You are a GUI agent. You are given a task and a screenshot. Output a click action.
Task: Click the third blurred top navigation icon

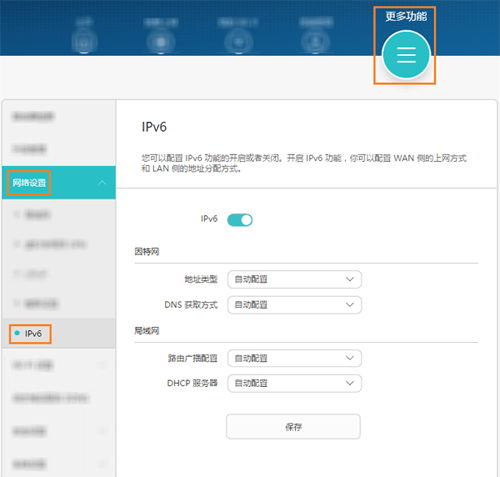239,42
